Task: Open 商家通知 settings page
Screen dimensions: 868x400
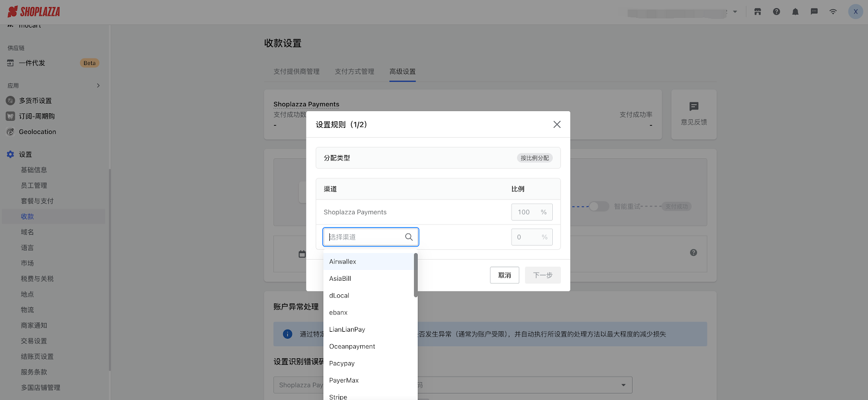Action: [x=34, y=326]
